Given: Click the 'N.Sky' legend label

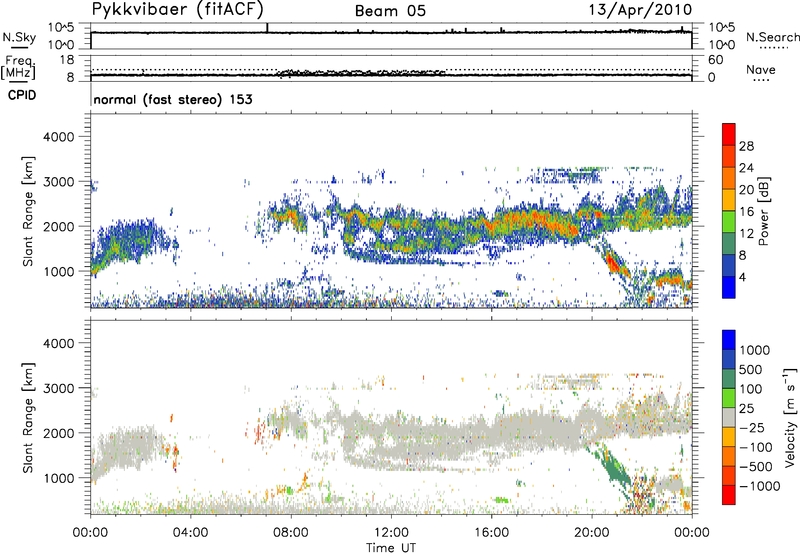Looking at the screenshot, I should [19, 37].
